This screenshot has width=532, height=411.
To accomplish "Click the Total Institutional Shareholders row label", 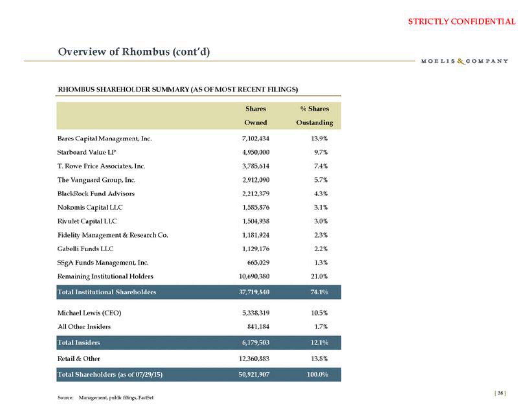I will point(107,292).
